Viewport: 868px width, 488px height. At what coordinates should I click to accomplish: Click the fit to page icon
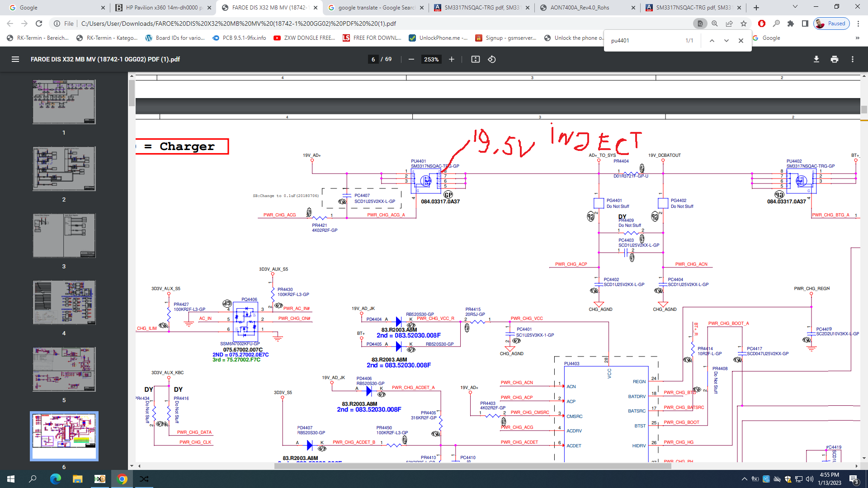pyautogui.click(x=475, y=59)
